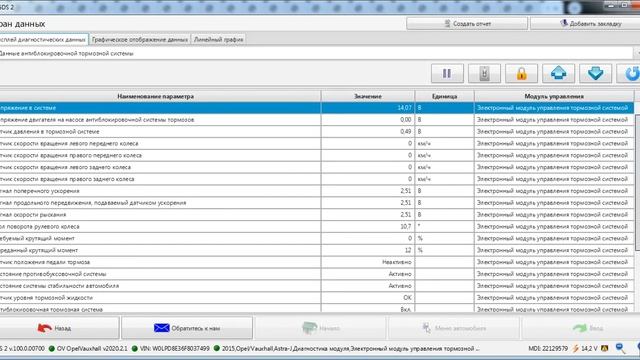The height and width of the screenshot is (360, 640).
Task: Click the Модуль управления column header
Action: 554,96
